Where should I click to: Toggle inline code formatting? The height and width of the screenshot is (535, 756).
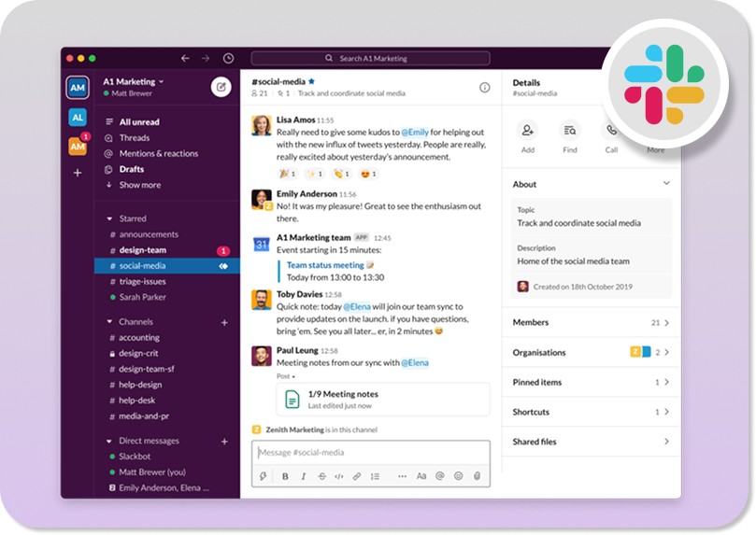coord(339,476)
